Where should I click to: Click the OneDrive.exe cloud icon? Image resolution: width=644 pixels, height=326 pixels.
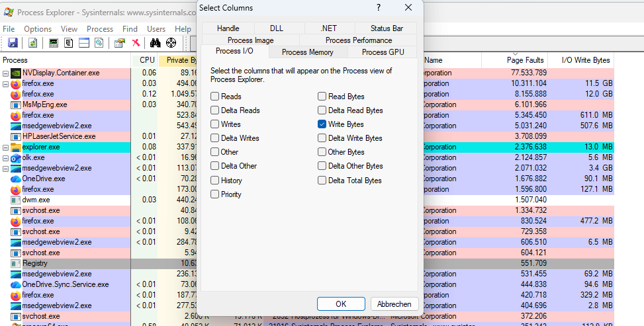point(16,179)
